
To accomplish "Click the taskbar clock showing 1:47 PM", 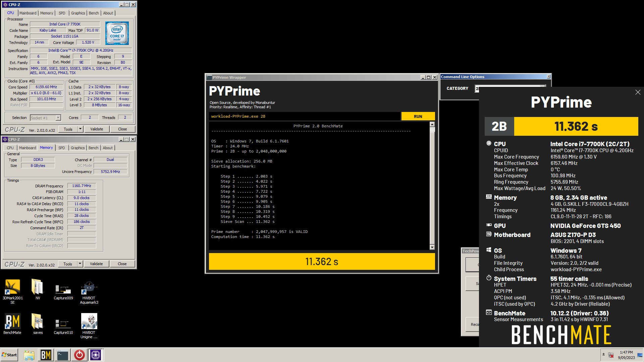I will [x=626, y=355].
